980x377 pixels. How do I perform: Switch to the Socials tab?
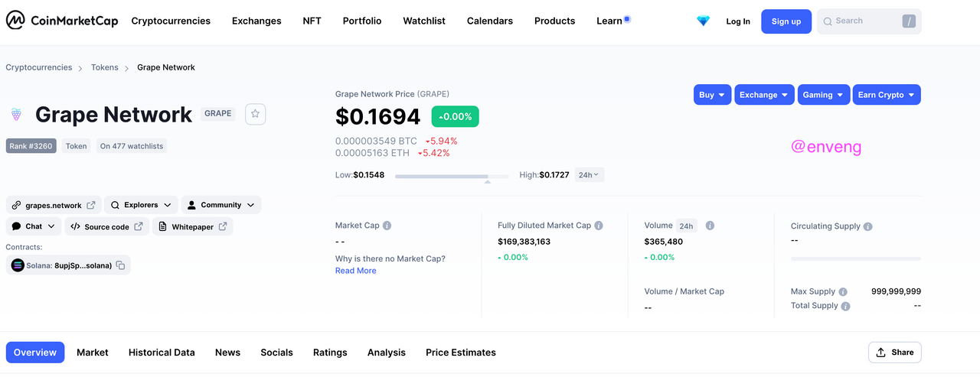tap(276, 353)
